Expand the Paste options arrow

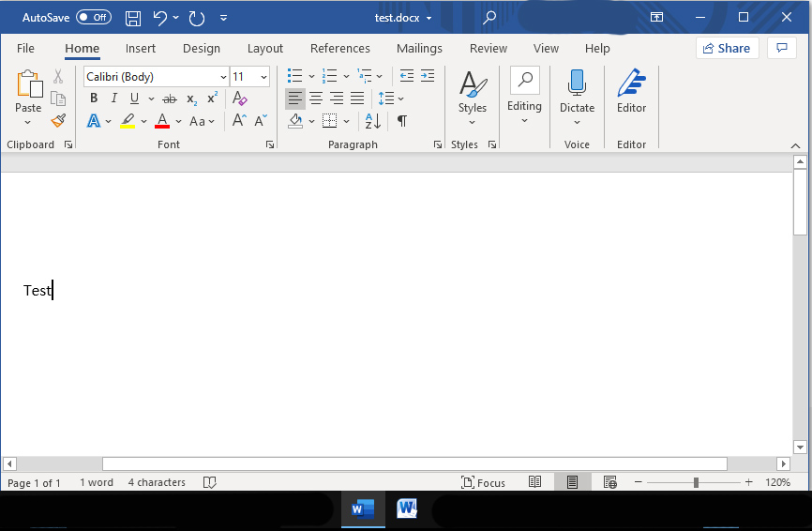pos(28,122)
